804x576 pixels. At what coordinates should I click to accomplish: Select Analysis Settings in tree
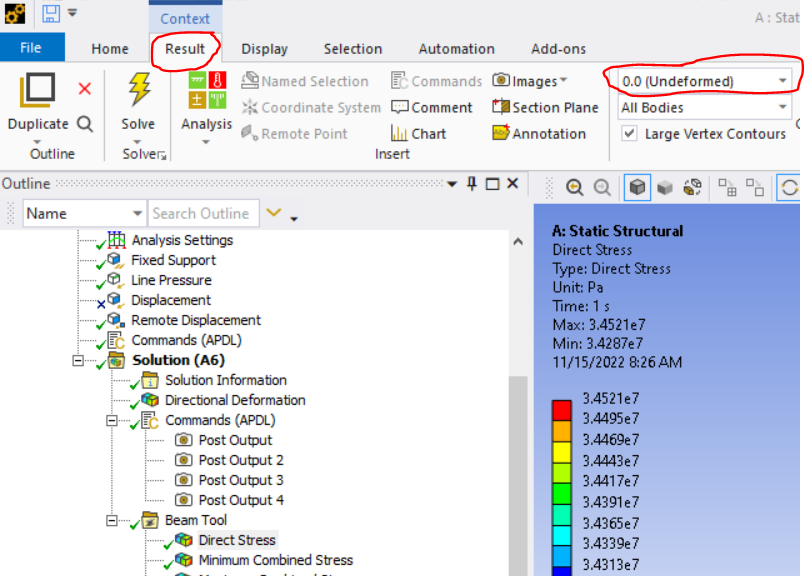[182, 240]
